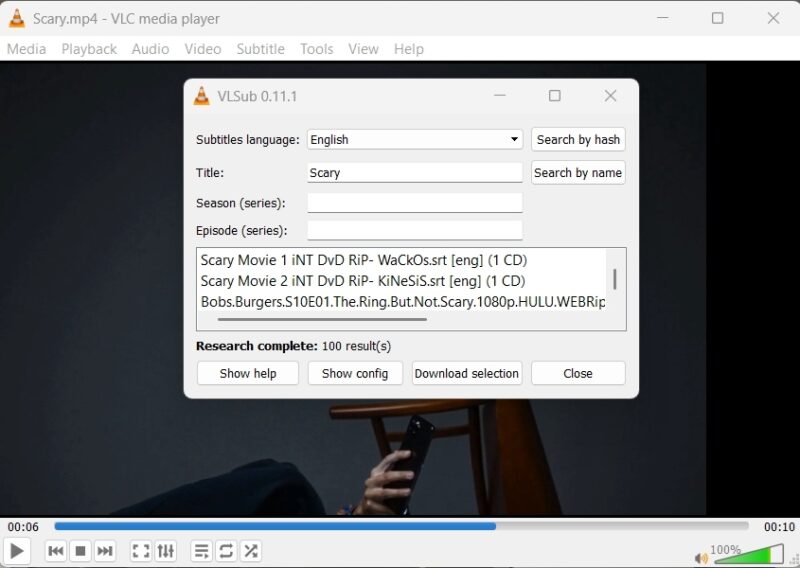Close the VLC media player window
The width and height of the screenshot is (800, 568).
(x=773, y=18)
